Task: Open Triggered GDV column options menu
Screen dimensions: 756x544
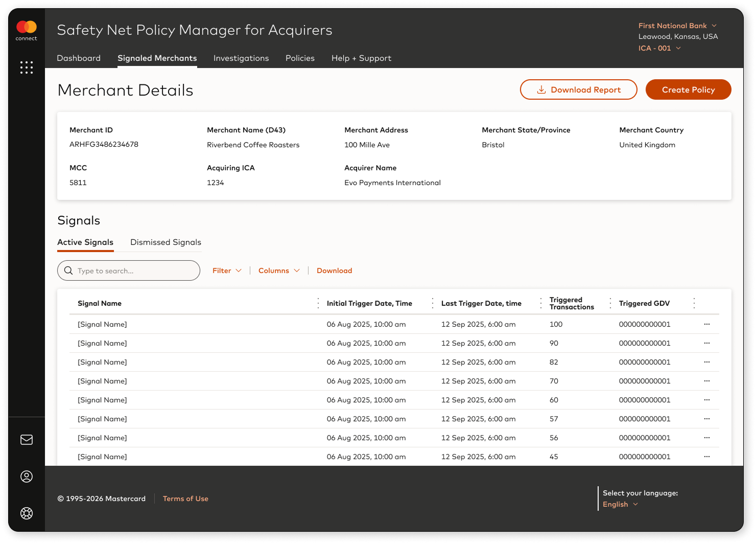Action: tap(694, 303)
